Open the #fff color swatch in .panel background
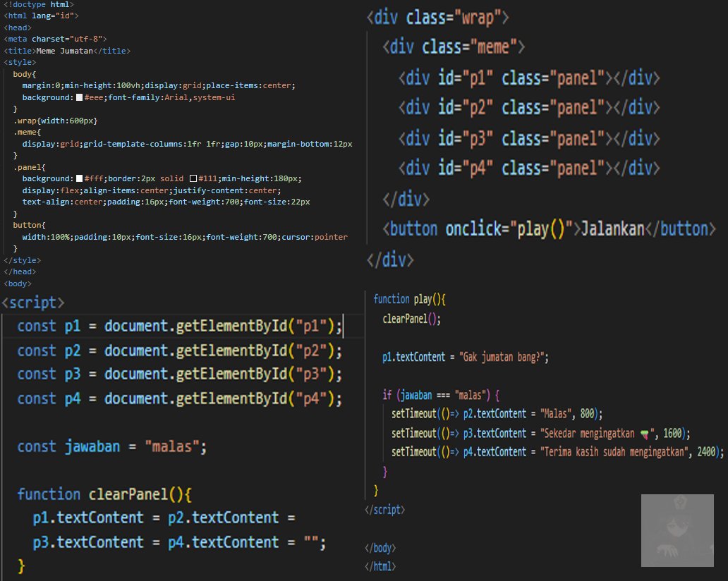Viewport: 728px width, 581px height. tap(80, 178)
